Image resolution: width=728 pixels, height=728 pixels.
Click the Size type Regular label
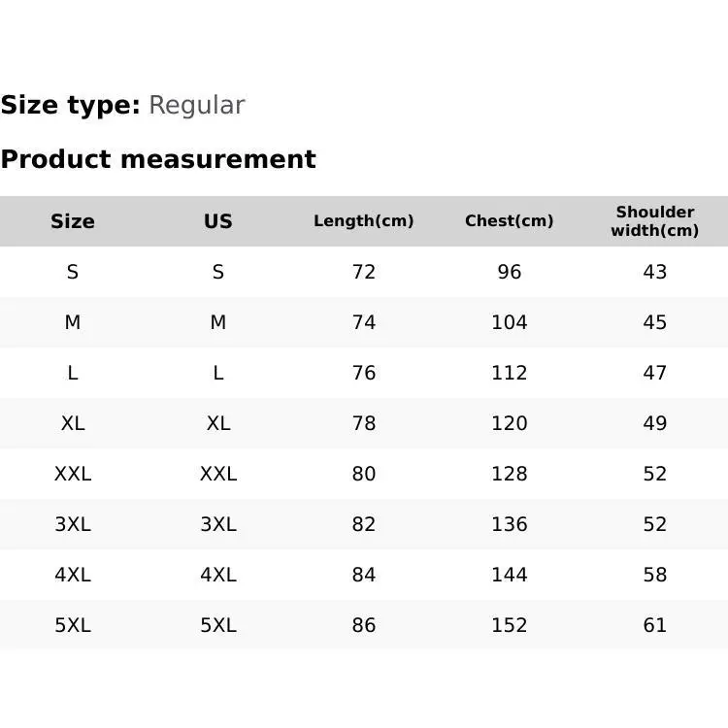click(x=122, y=105)
